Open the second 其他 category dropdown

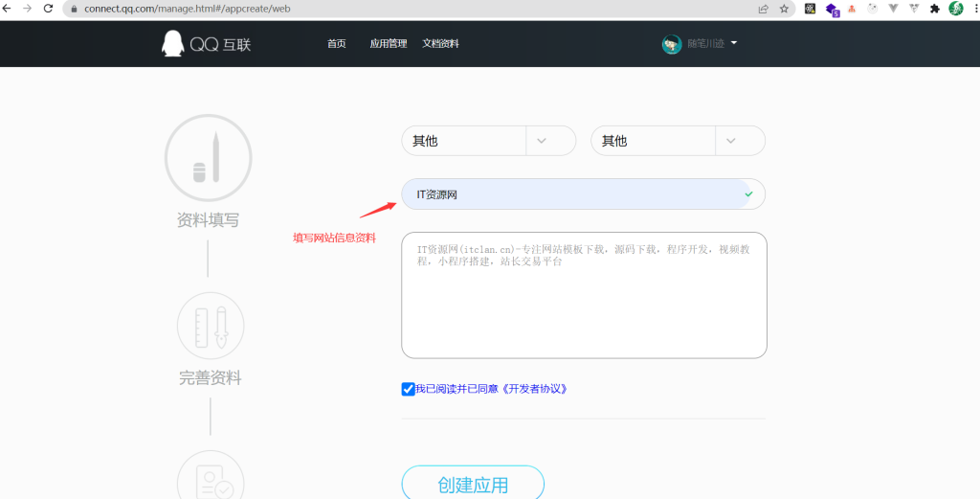pyautogui.click(x=679, y=141)
